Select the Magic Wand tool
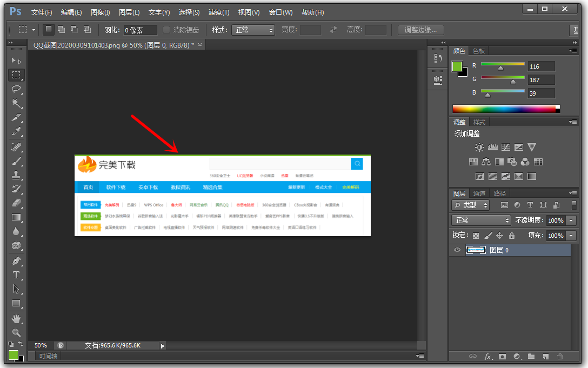 [x=16, y=103]
